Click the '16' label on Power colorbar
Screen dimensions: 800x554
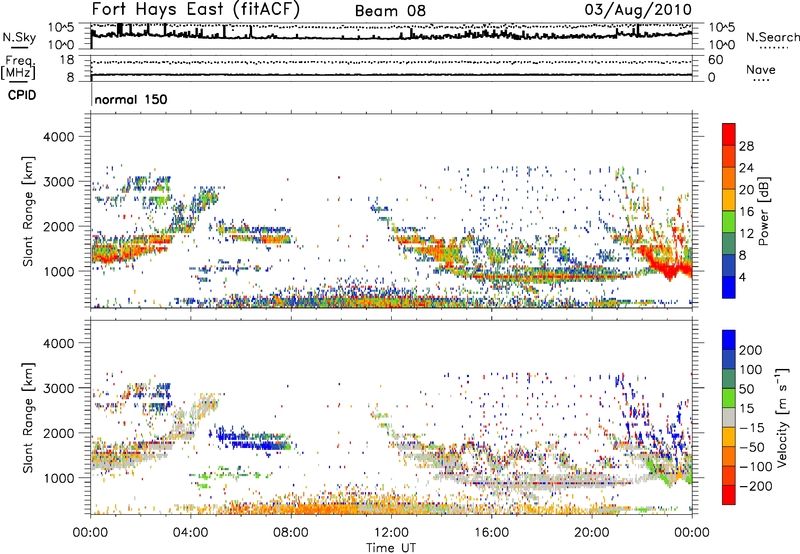(x=746, y=212)
